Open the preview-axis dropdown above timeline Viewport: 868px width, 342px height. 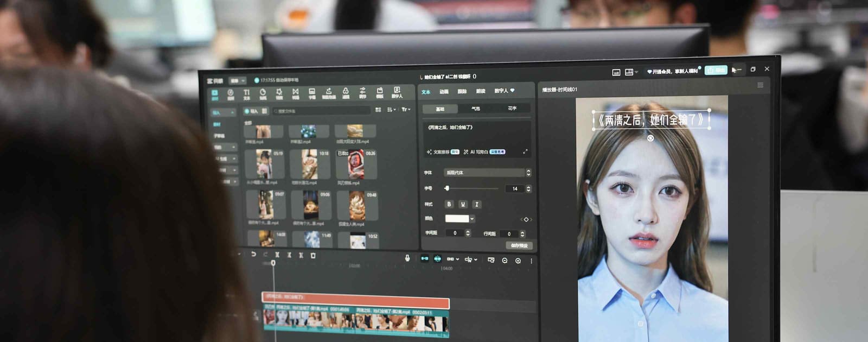[471, 259]
